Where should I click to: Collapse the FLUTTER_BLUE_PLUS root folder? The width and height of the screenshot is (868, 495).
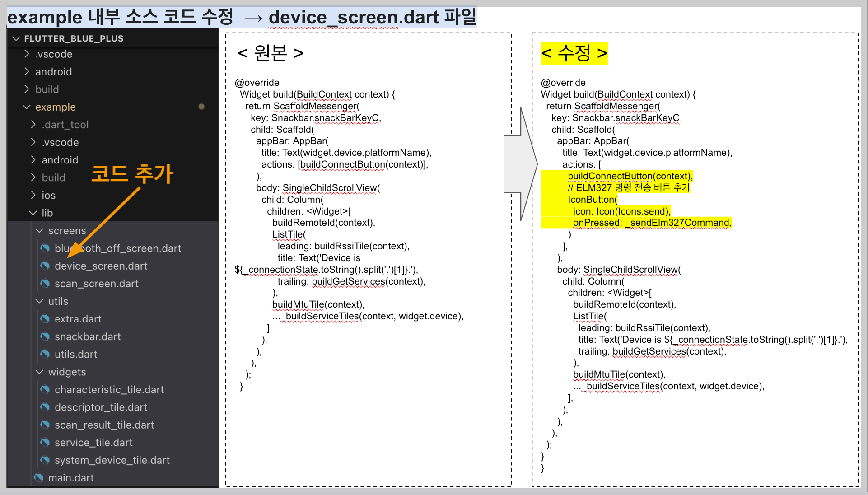click(16, 38)
